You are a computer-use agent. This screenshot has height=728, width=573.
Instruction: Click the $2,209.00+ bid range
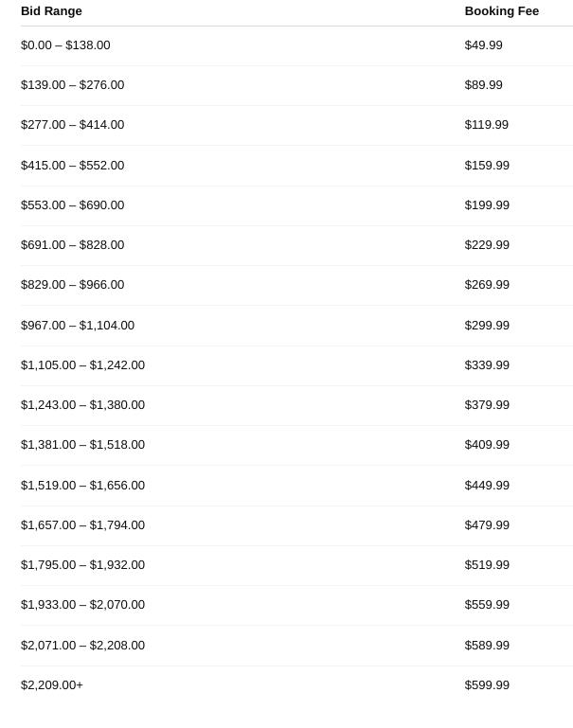click(52, 685)
